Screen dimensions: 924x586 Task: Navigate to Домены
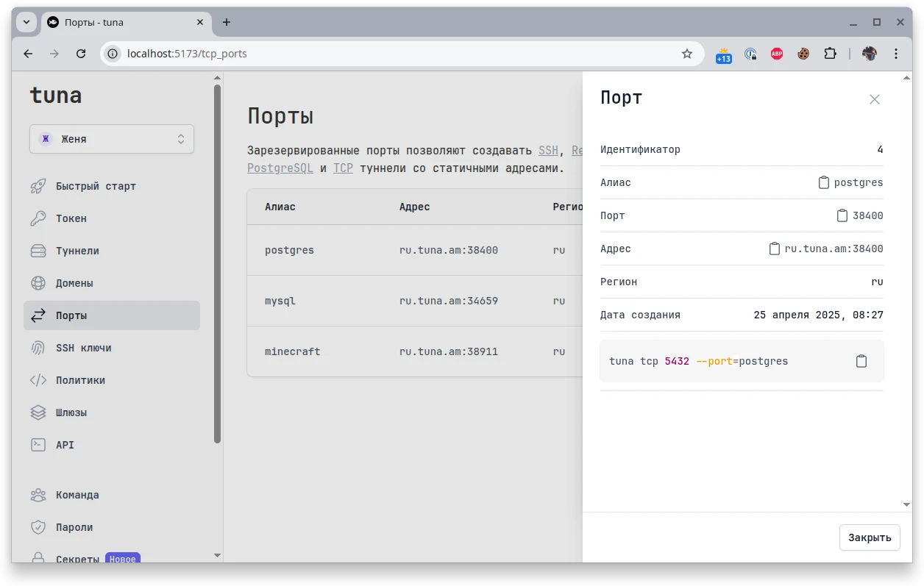click(x=112, y=283)
